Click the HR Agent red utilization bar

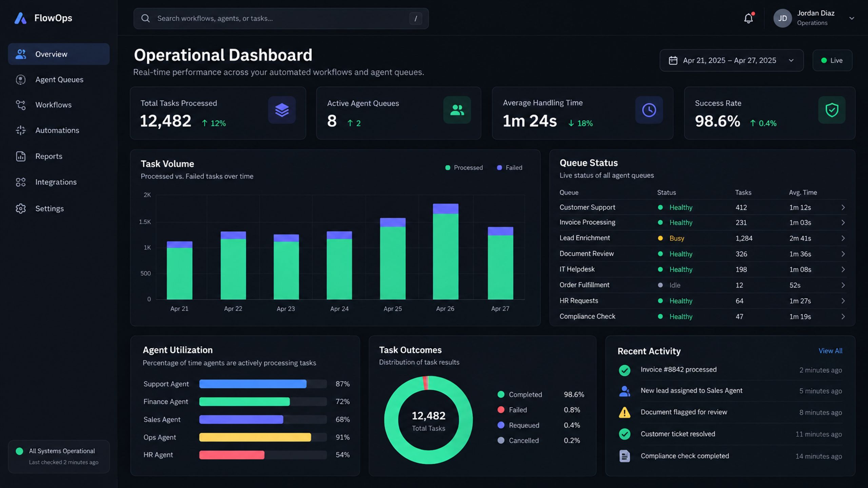click(232, 455)
